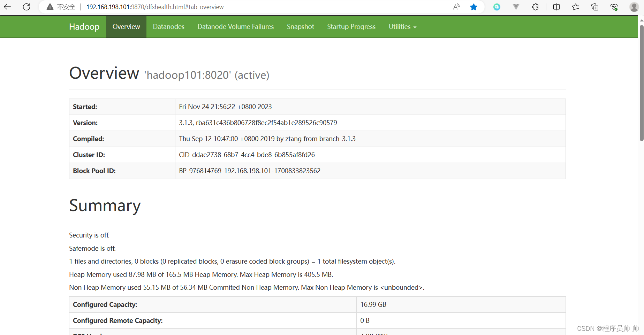Viewport: 644px width, 335px height.
Task: Click the 'Compiled:' row label
Action: (x=89, y=139)
